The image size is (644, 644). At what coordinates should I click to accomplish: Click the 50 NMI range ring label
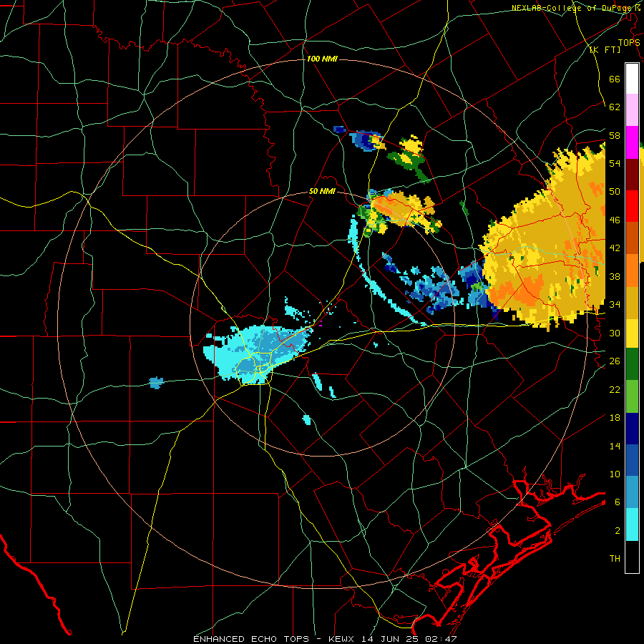(322, 191)
